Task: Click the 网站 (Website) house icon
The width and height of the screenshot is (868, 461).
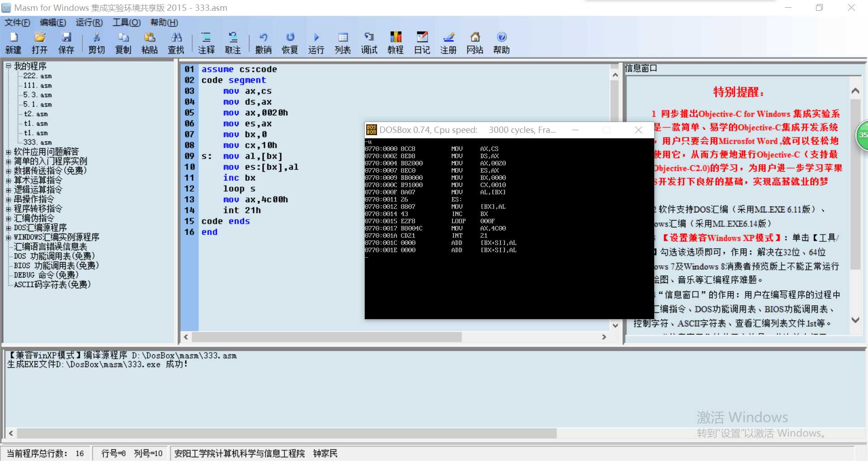Action: click(x=475, y=37)
